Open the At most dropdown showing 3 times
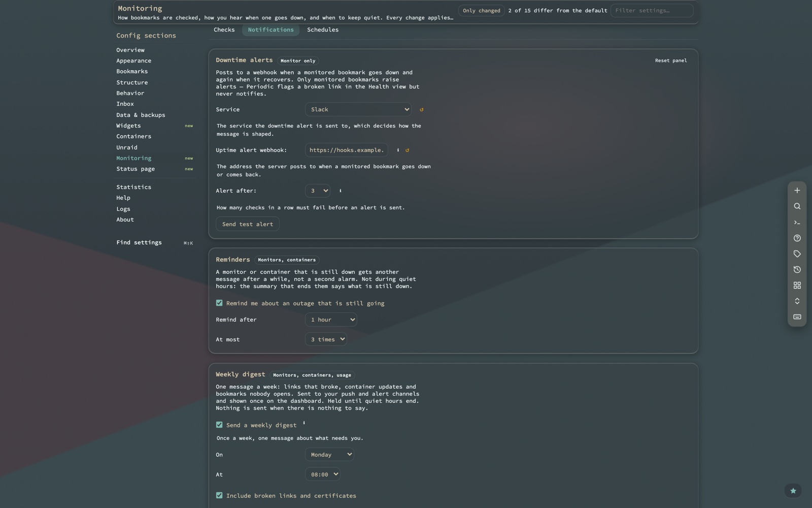The height and width of the screenshot is (508, 812). point(326,339)
